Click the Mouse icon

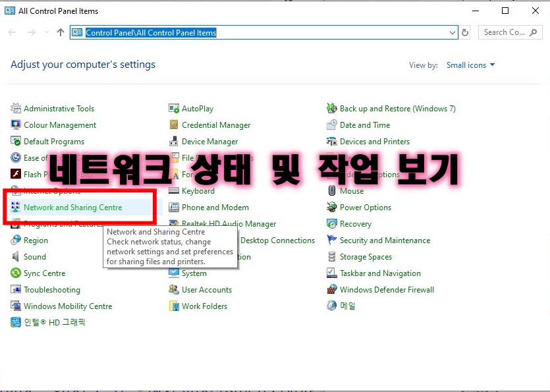coord(332,191)
